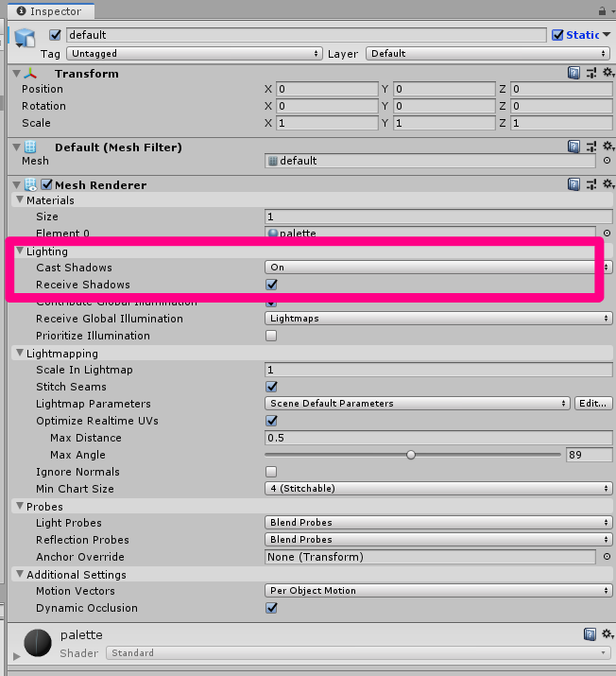The height and width of the screenshot is (676, 616).
Task: Open Element 0 material object picker
Action: coord(607,233)
